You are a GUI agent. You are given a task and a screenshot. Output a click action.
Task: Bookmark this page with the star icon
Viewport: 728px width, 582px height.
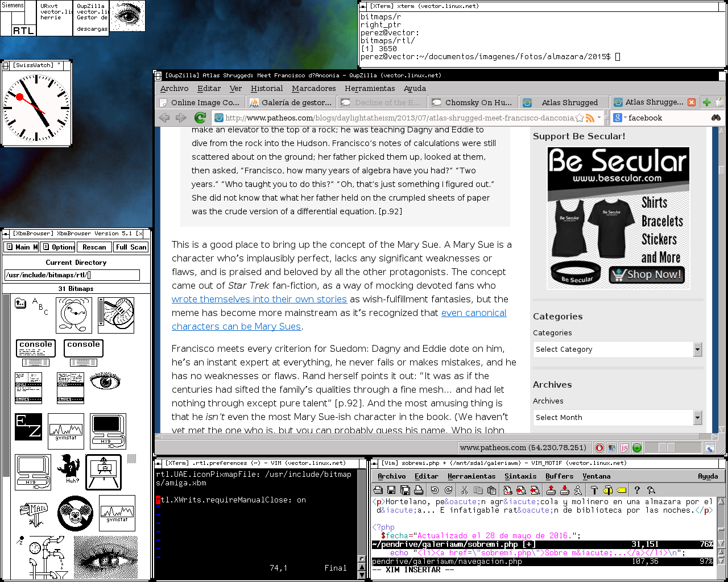click(580, 118)
